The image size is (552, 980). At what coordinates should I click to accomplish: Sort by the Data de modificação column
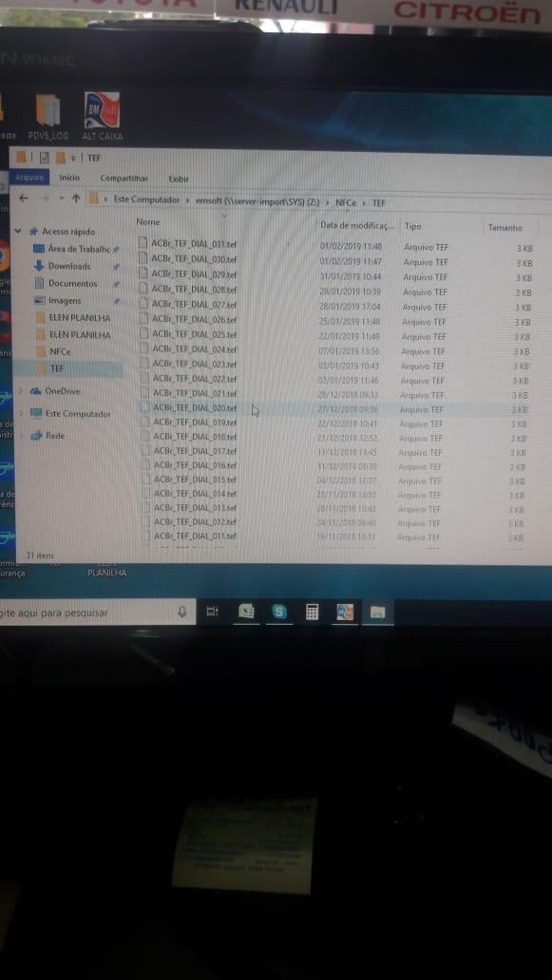[356, 225]
